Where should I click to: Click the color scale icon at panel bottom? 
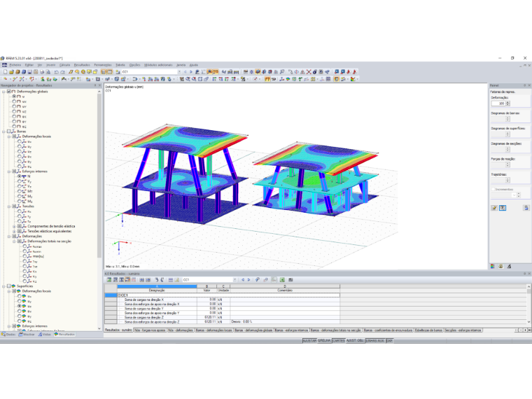[493, 266]
